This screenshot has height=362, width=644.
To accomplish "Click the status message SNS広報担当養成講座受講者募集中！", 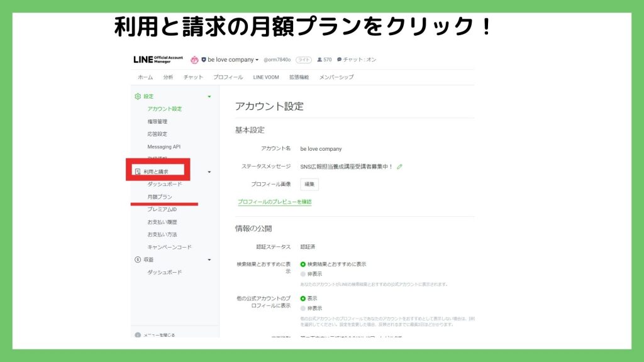I will click(x=347, y=167).
